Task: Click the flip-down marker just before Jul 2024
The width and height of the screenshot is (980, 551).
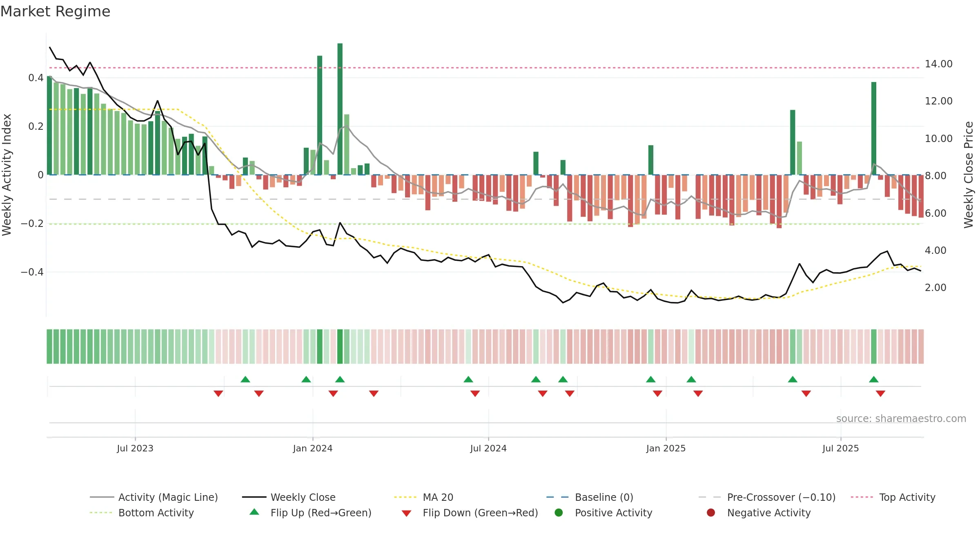Action: click(x=475, y=393)
